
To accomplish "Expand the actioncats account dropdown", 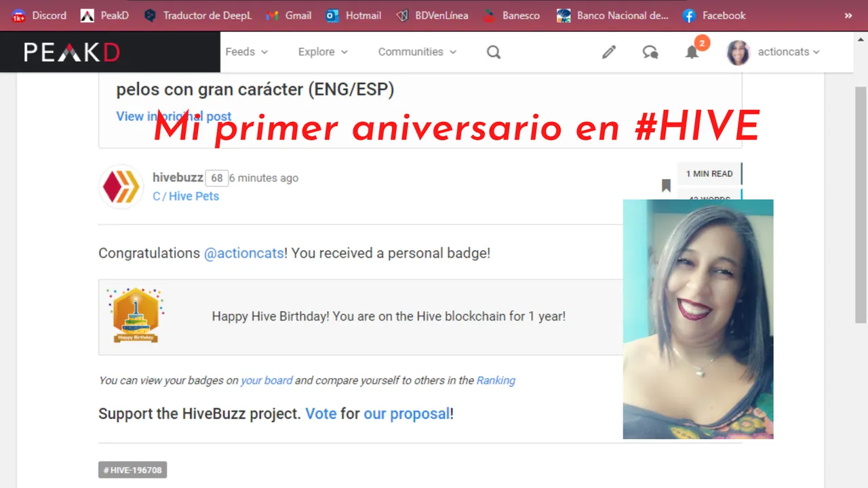I will click(x=789, y=52).
